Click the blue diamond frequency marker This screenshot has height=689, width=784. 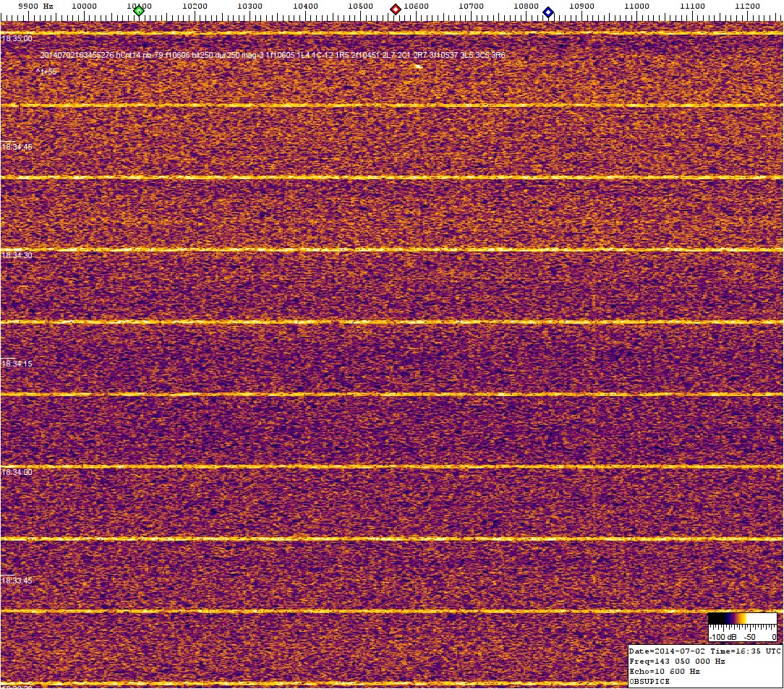pos(548,12)
